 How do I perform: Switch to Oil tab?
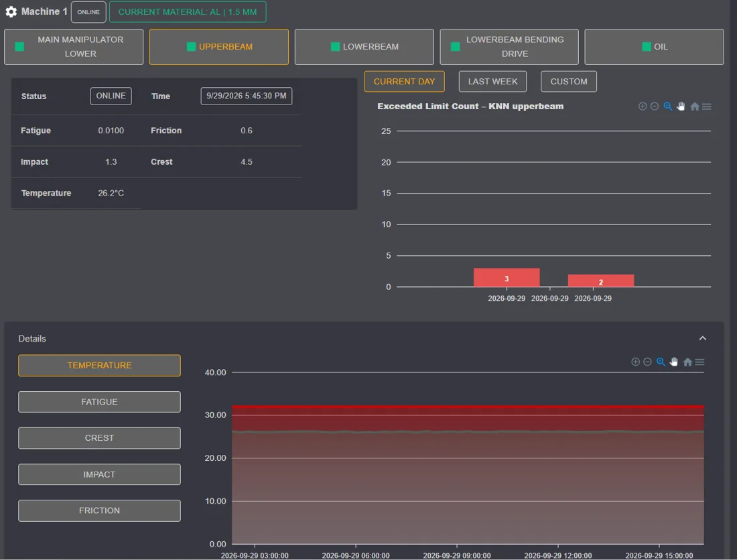tap(655, 46)
